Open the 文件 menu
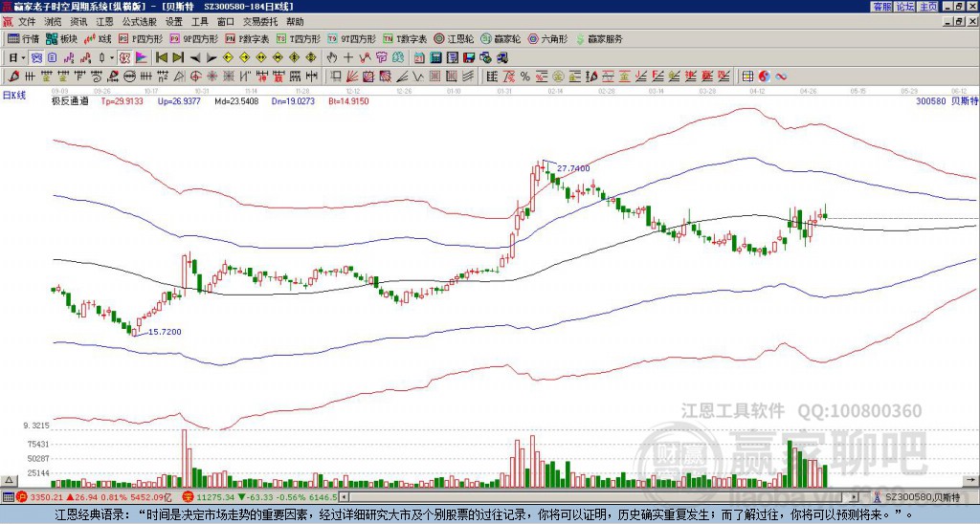The height and width of the screenshot is (524, 980). pyautogui.click(x=27, y=22)
